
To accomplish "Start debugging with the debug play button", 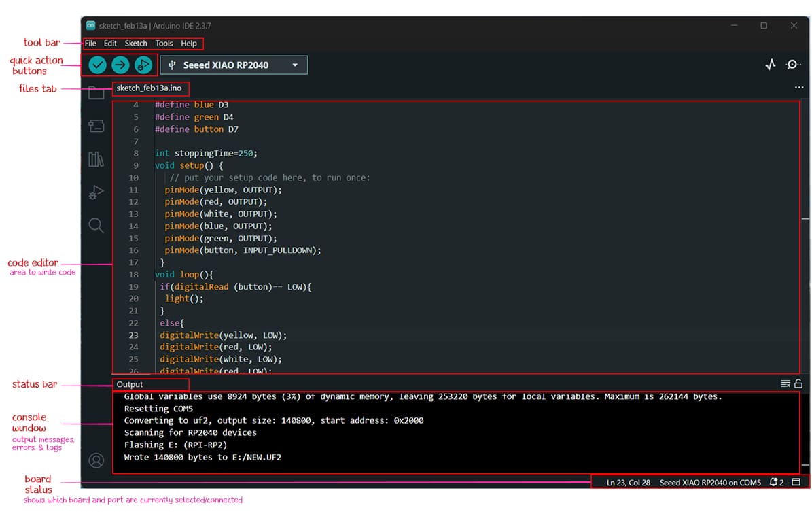I will [x=143, y=65].
